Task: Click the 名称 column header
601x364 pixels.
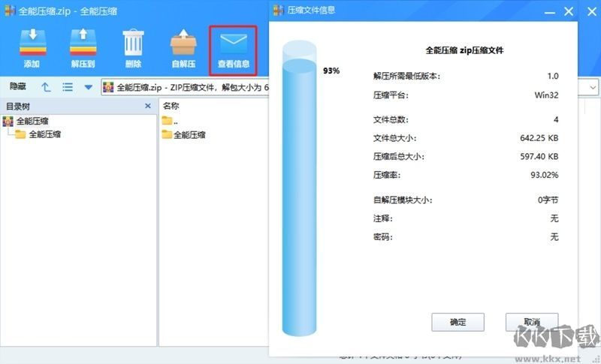Action: 171,106
